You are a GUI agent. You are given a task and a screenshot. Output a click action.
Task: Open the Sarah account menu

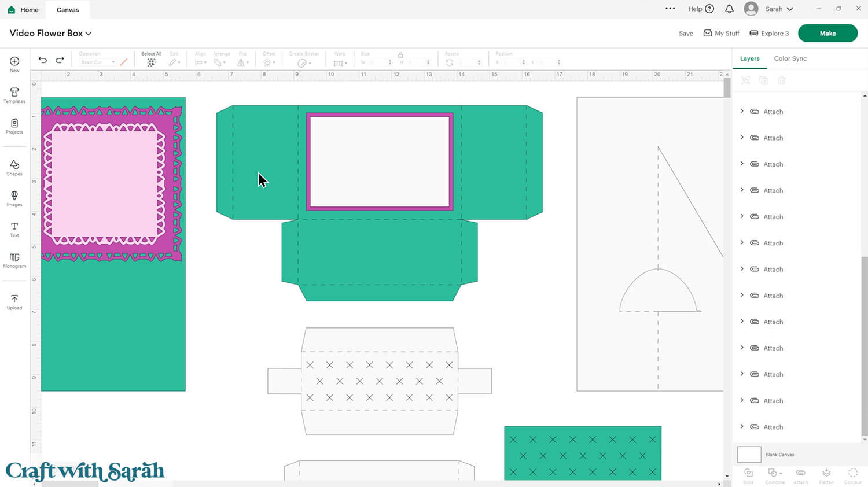pos(769,9)
